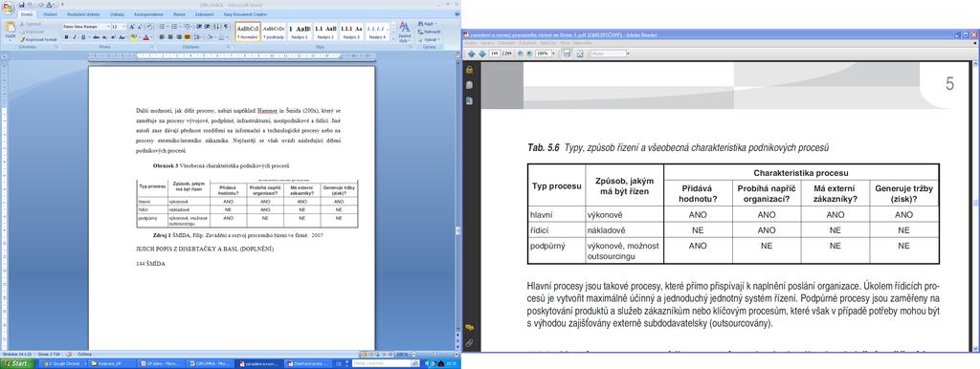
Task: Open the Revize tab
Action: click(179, 14)
